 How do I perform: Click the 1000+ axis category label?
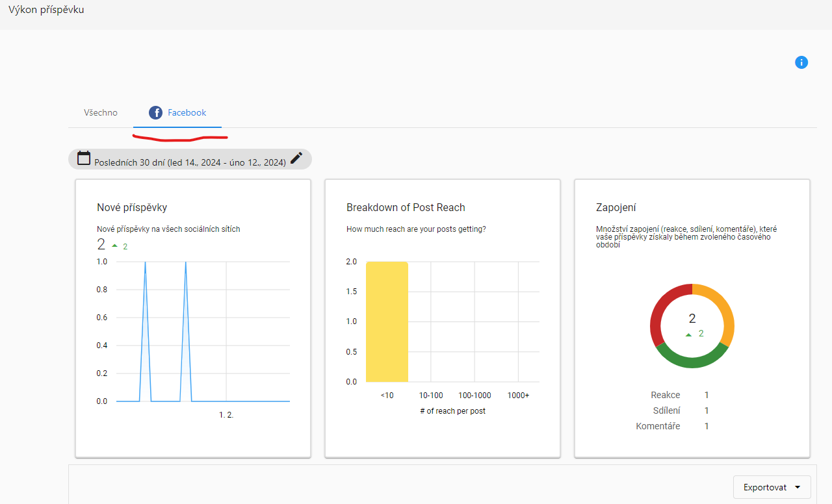coord(518,396)
